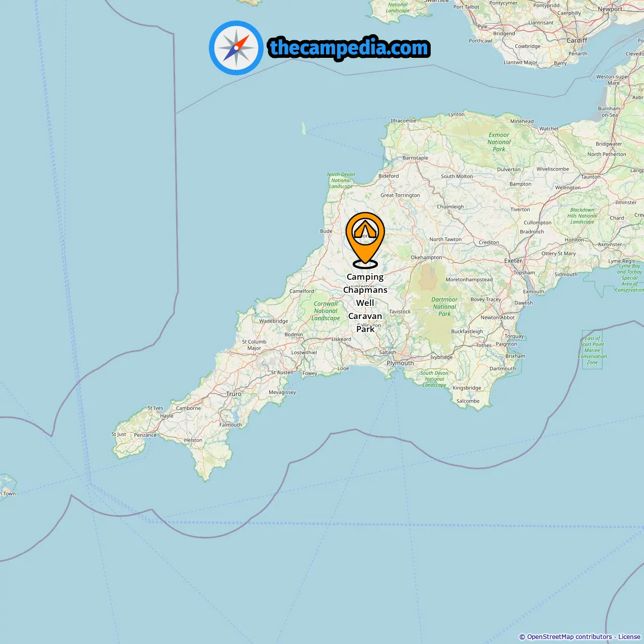Click the Cardiff city label
Screen dimensions: 644x644
[577, 40]
